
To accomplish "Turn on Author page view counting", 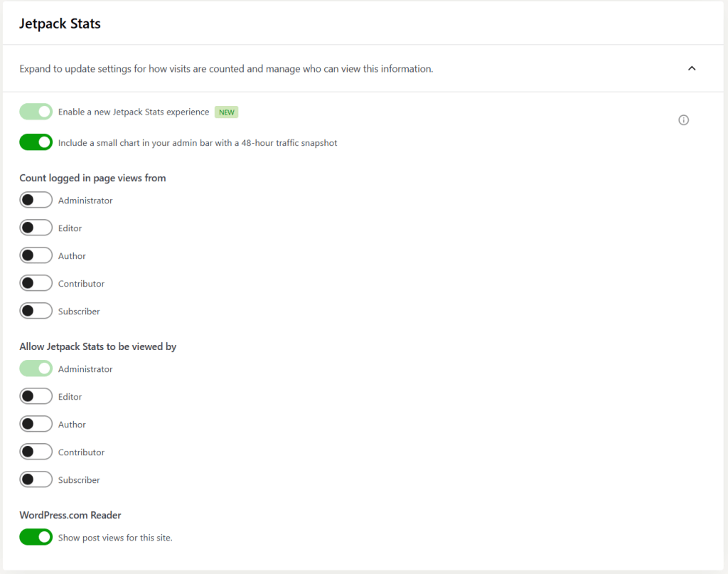I will point(36,256).
